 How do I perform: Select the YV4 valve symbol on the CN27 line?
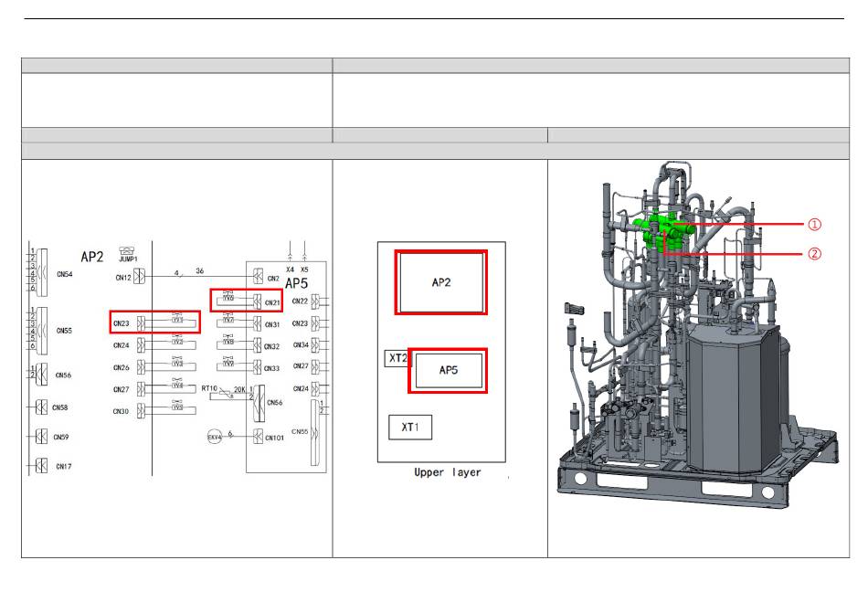[177, 383]
